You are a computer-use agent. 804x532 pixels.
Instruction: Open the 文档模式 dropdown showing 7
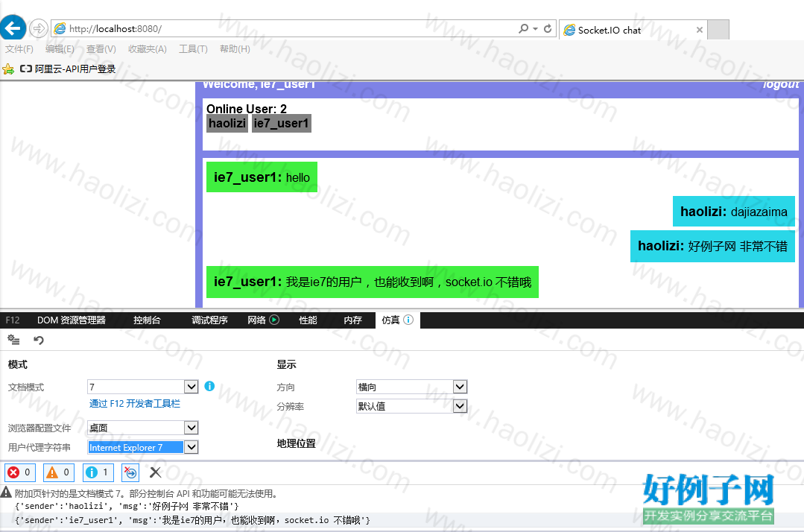[143, 387]
